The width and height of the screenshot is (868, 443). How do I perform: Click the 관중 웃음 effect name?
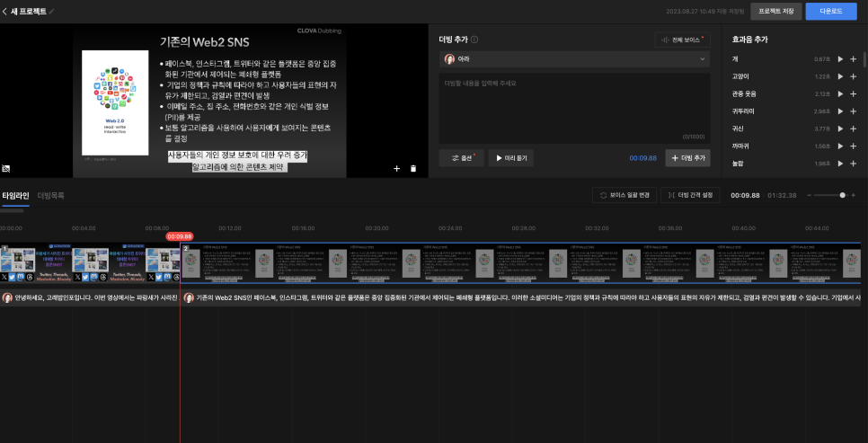743,94
